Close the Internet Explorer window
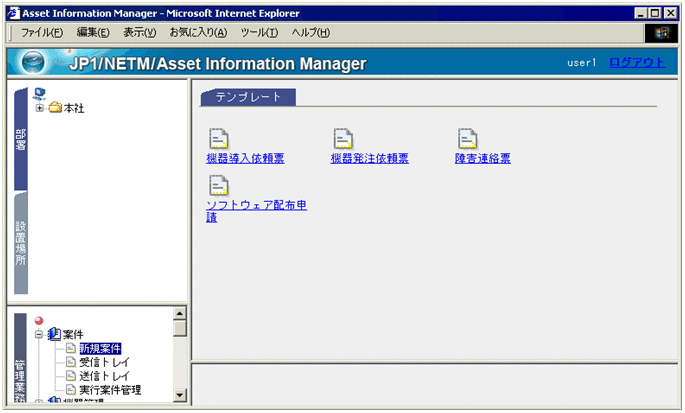The width and height of the screenshot is (685, 413). click(x=671, y=13)
